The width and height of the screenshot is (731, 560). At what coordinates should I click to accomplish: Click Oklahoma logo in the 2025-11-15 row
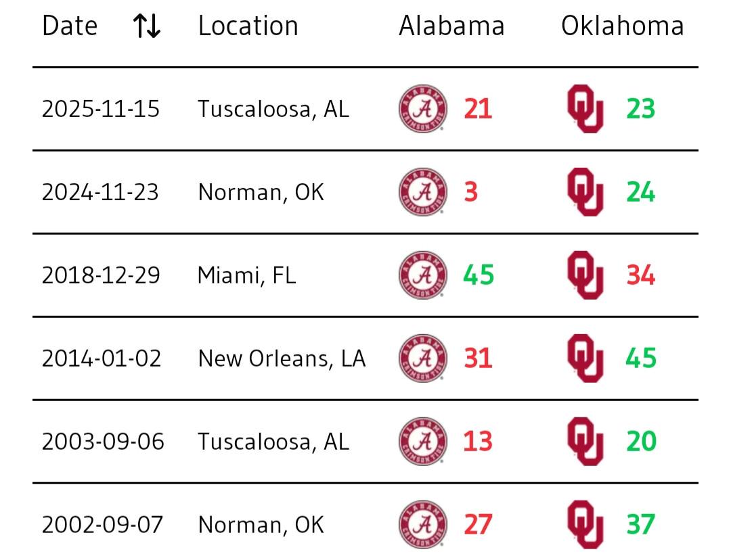tap(585, 109)
